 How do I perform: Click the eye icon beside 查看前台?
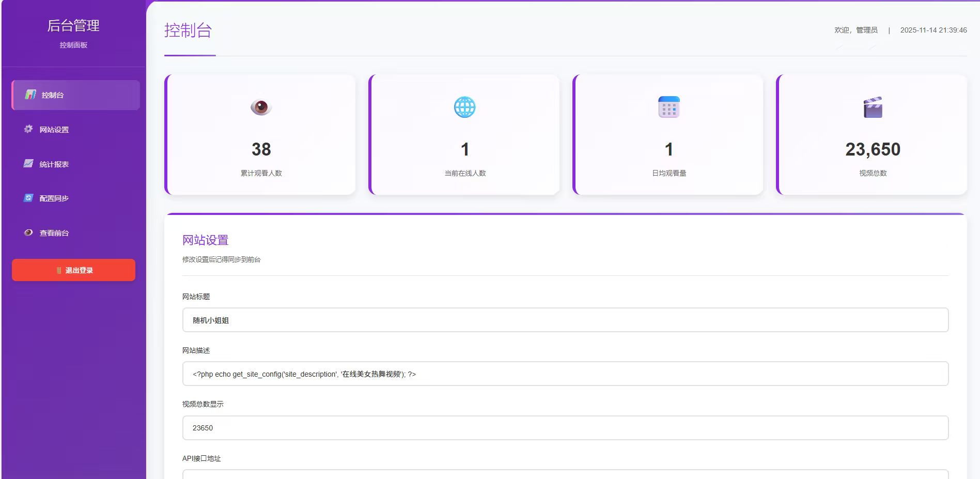point(28,233)
